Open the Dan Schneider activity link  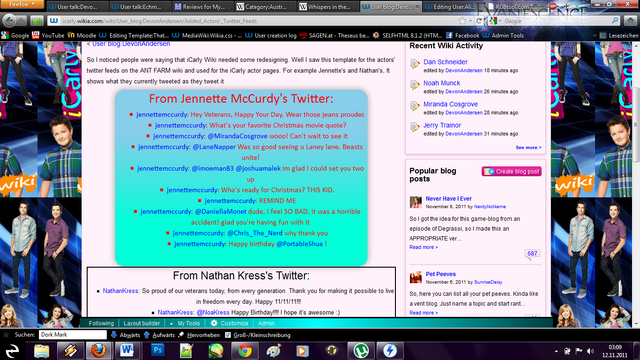coord(445,62)
